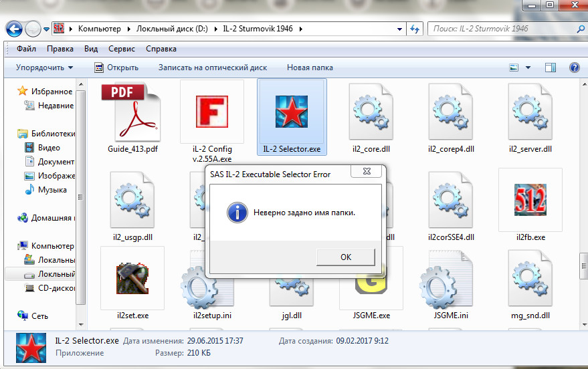
Task: Click the search magnifier icon
Action: 581,29
